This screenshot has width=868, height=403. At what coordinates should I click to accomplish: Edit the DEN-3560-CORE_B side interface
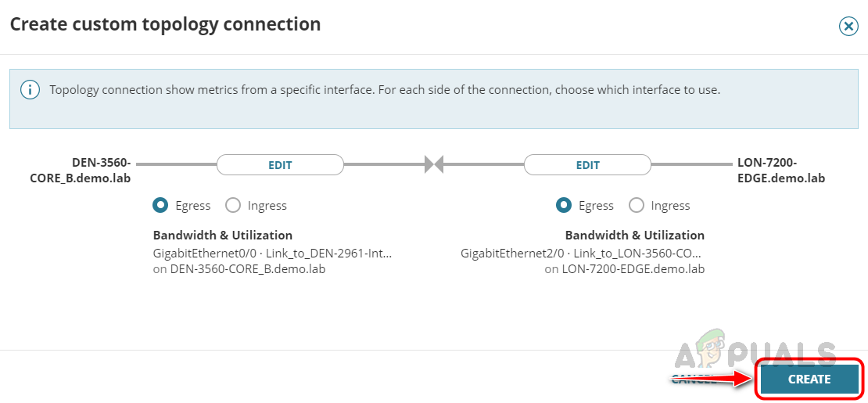tap(280, 165)
